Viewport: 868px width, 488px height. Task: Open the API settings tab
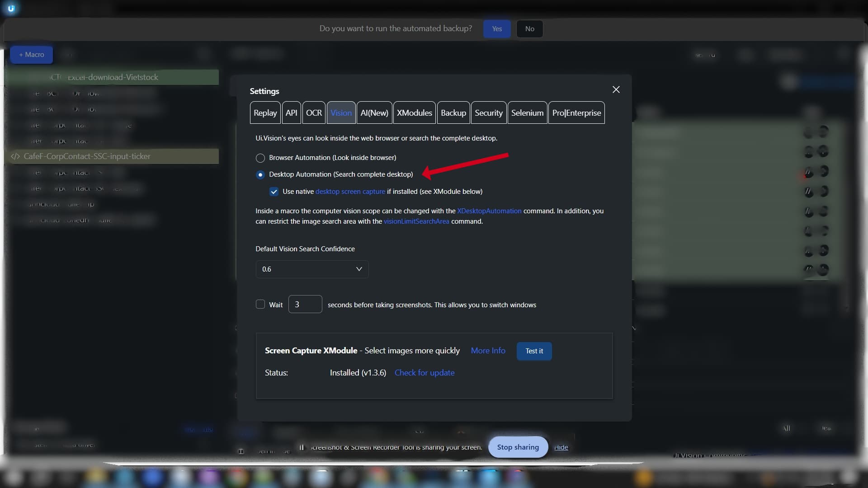pyautogui.click(x=291, y=113)
